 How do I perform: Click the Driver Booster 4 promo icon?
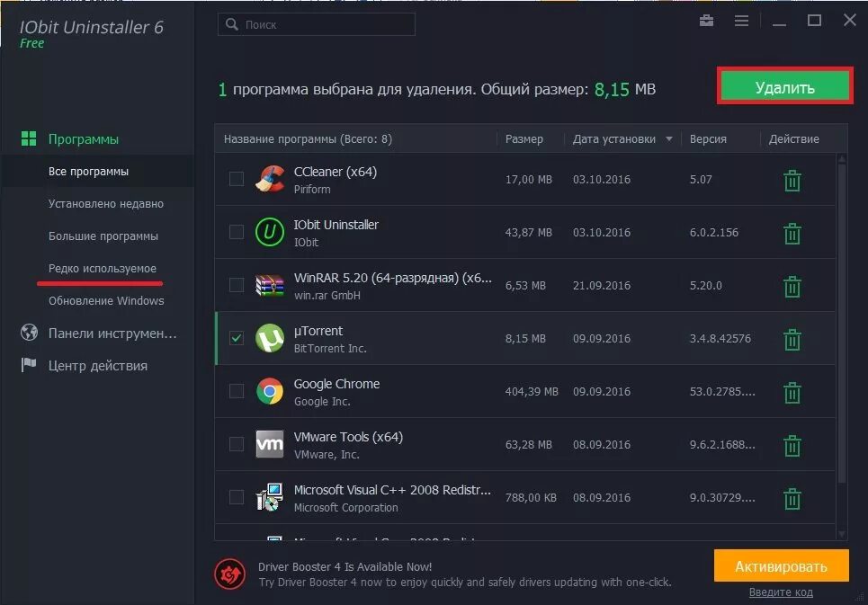coord(229,574)
